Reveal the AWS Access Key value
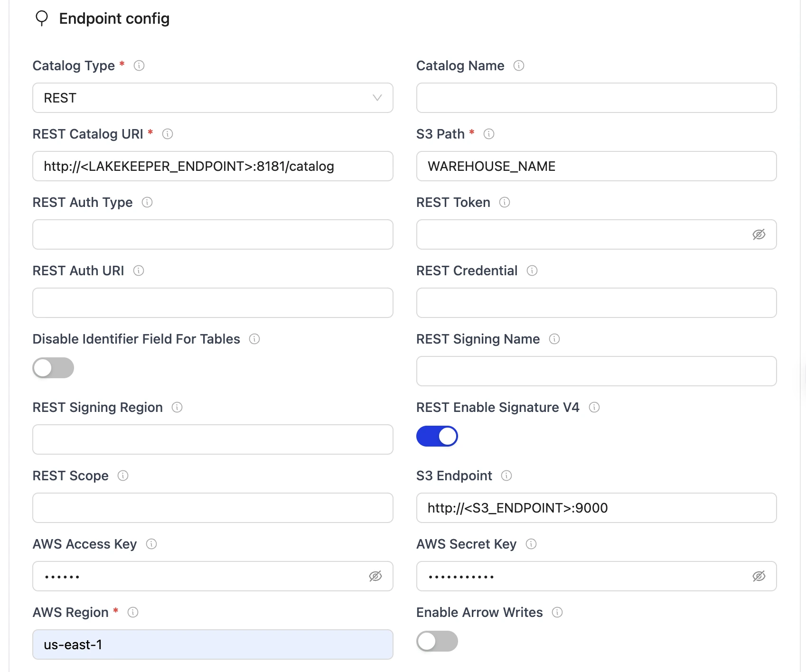 375,576
